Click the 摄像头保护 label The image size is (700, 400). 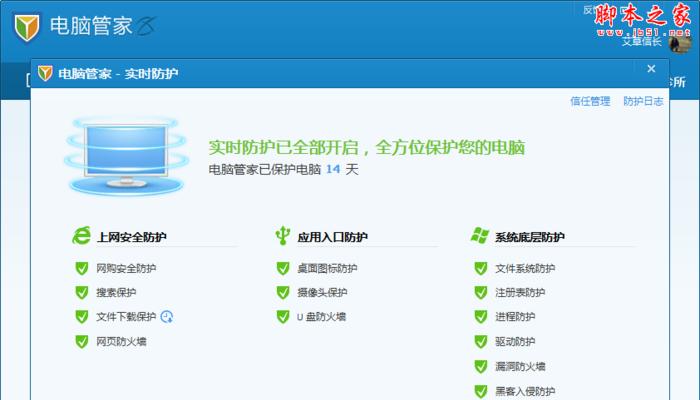[322, 292]
